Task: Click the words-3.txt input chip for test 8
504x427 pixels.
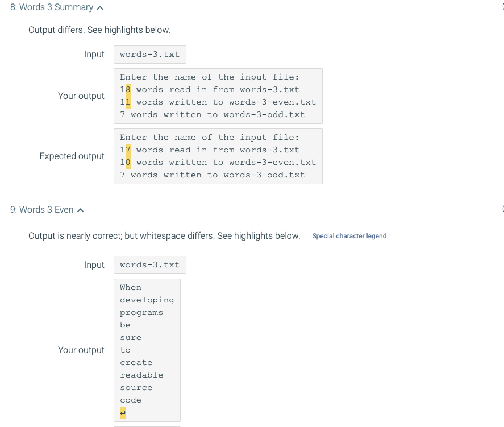Action: pos(149,54)
